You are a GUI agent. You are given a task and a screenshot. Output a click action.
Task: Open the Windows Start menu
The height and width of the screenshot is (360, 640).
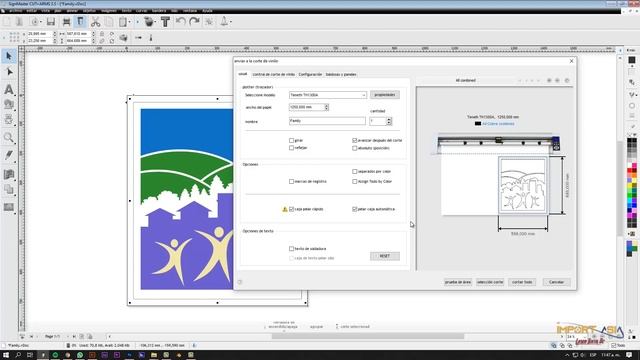click(x=6, y=355)
